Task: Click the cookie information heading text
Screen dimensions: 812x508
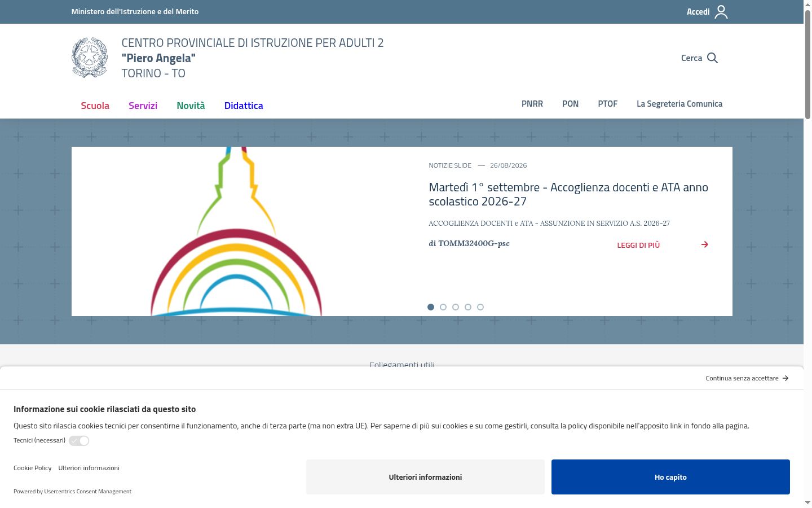Action: (104, 409)
